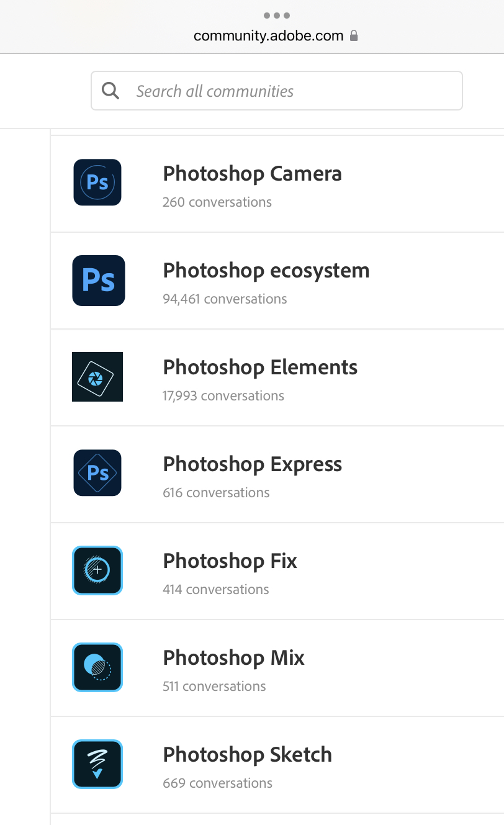Image resolution: width=504 pixels, height=825 pixels.
Task: Click the browser tab dots indicator
Action: 276,16
